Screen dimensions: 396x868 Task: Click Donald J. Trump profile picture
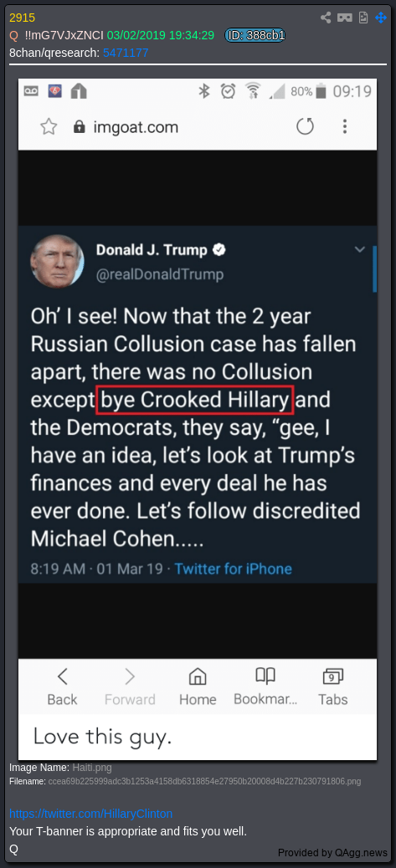(x=58, y=261)
